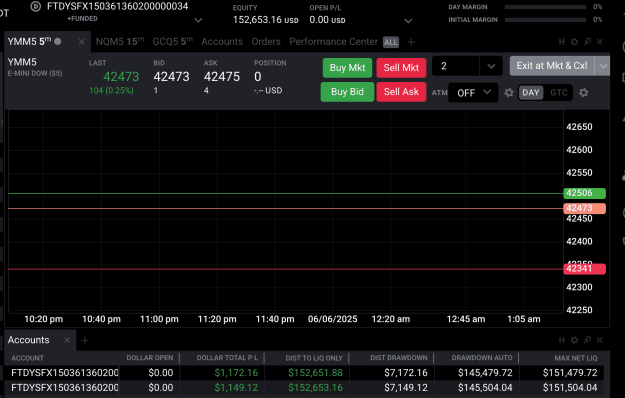Open ATM settings gear icon
The image size is (625, 398).
coord(509,93)
